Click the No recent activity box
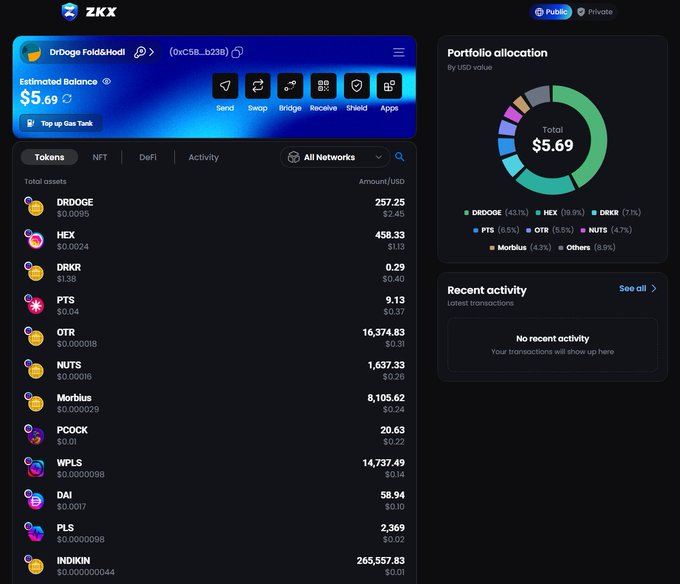 [552, 345]
